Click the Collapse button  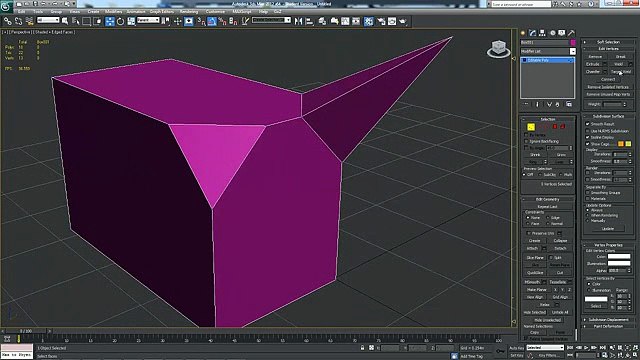click(560, 241)
